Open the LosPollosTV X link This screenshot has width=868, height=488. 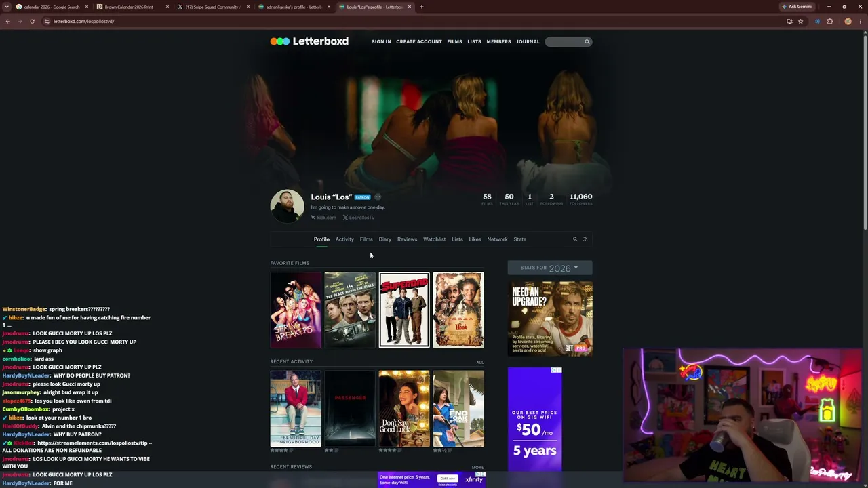pos(359,218)
